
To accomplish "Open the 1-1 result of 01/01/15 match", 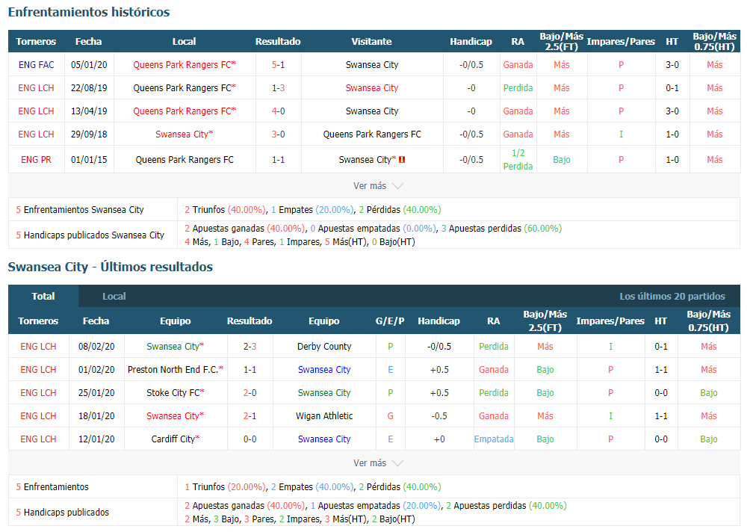I will tap(278, 160).
